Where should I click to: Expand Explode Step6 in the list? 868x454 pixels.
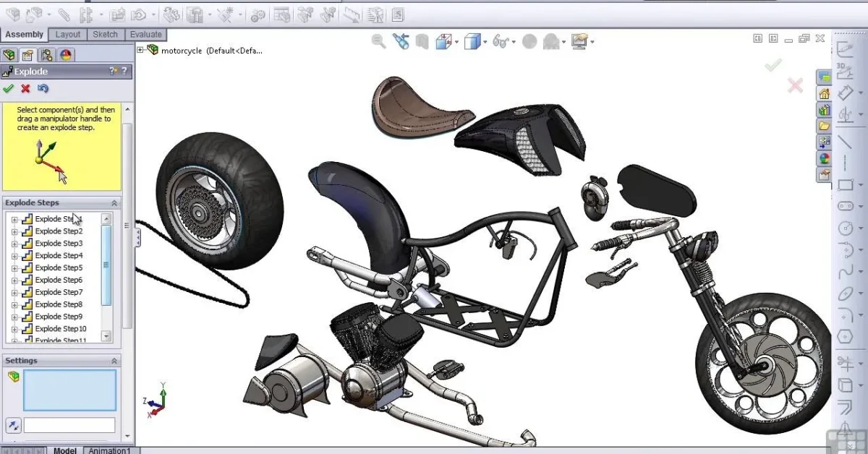[14, 280]
